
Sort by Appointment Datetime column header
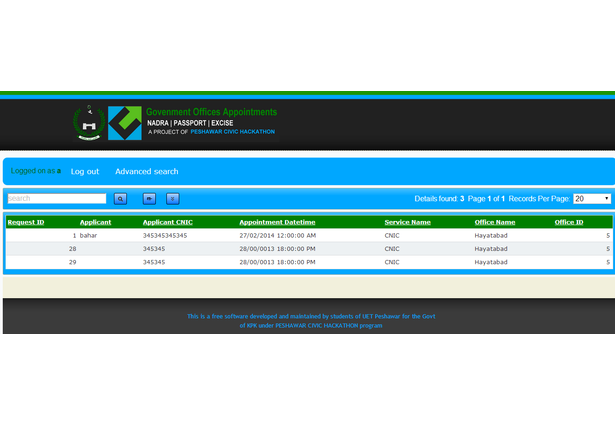pos(277,222)
